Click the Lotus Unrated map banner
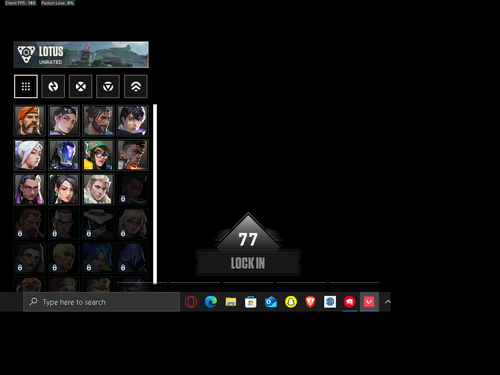 (x=81, y=55)
